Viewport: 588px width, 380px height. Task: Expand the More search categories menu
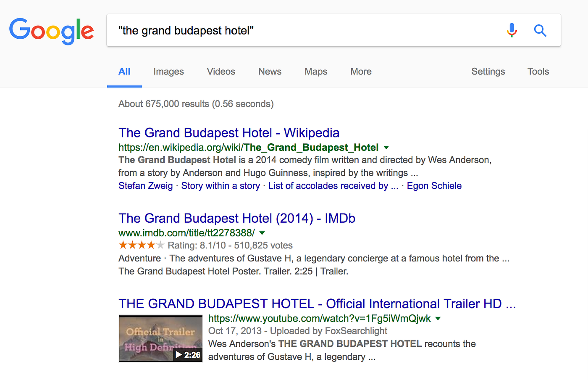[x=360, y=71]
